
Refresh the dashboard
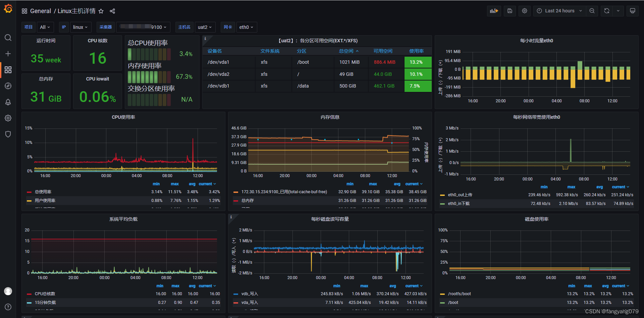(607, 11)
